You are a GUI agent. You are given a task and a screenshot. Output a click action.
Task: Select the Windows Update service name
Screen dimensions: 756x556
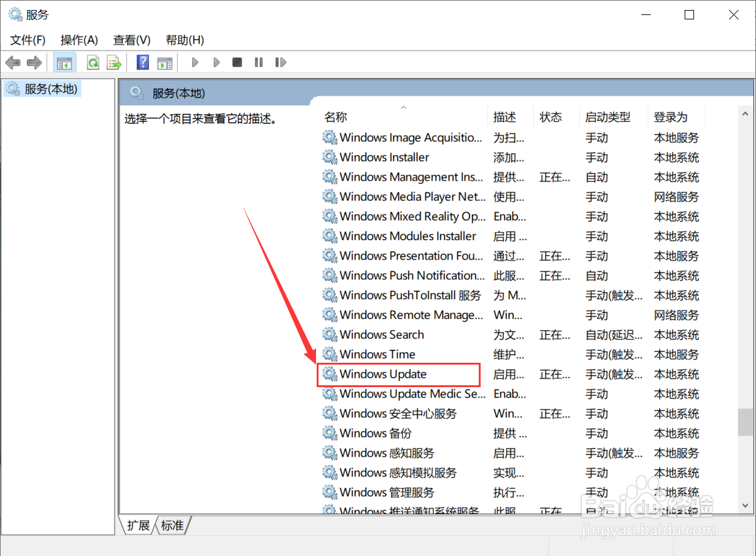[x=383, y=374]
